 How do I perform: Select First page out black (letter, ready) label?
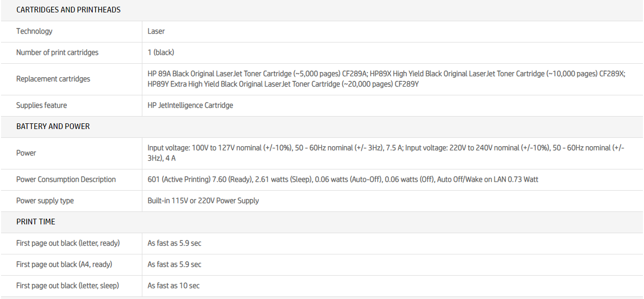[68, 243]
